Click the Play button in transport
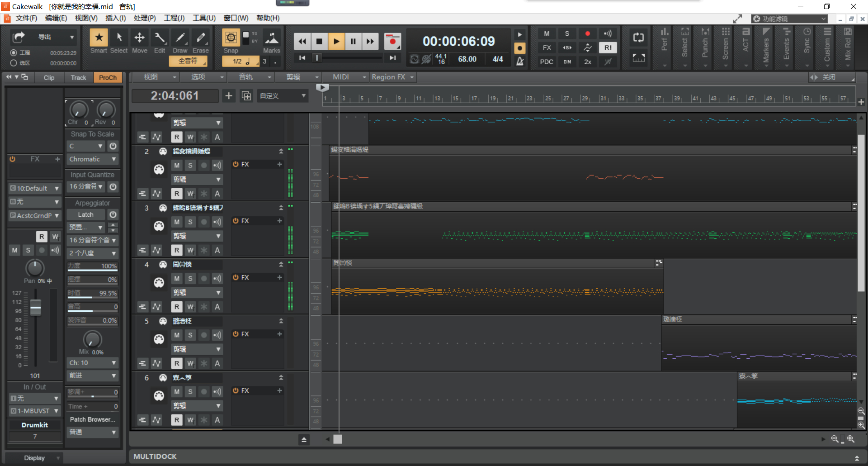 point(336,42)
